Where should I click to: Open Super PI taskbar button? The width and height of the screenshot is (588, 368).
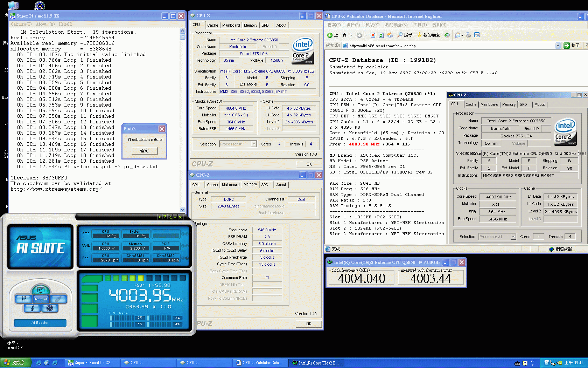click(92, 363)
